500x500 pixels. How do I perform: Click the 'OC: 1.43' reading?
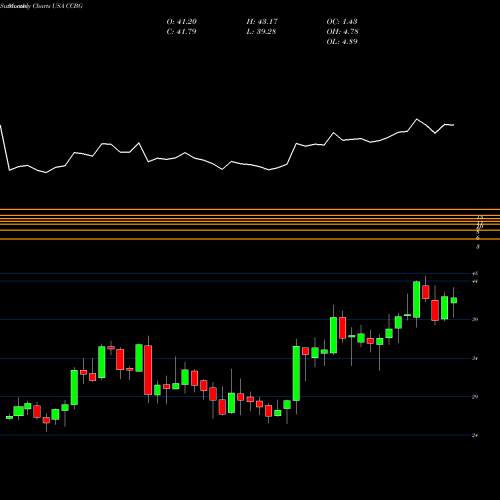point(342,22)
